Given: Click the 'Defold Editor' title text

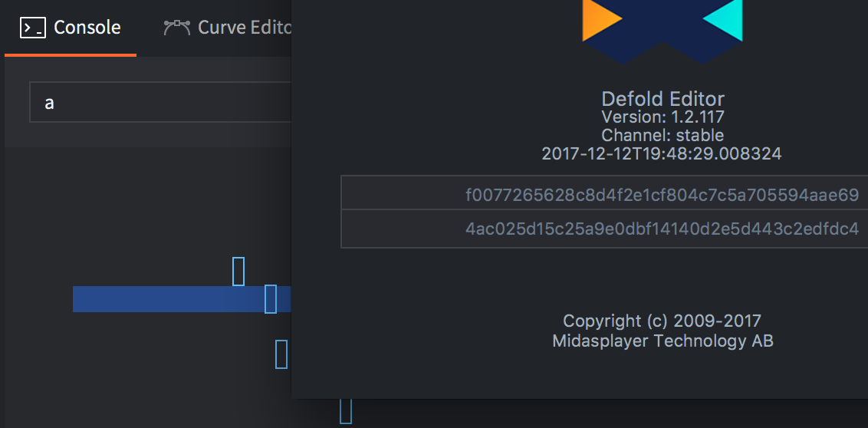Looking at the screenshot, I should coord(663,99).
